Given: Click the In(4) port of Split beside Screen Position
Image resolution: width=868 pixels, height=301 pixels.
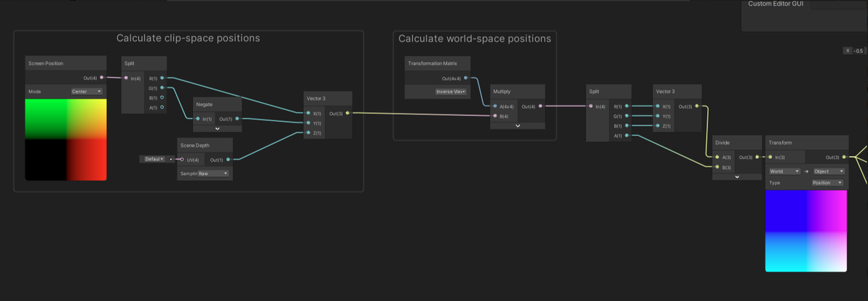Looking at the screenshot, I should [126, 77].
